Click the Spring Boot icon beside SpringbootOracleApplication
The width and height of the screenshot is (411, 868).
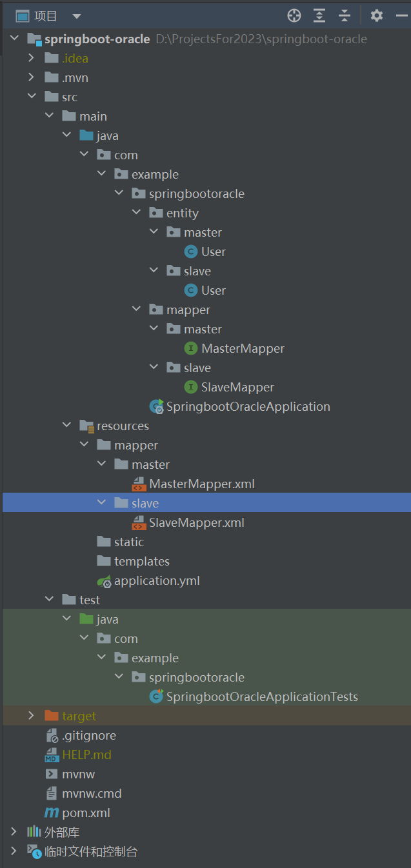click(156, 406)
